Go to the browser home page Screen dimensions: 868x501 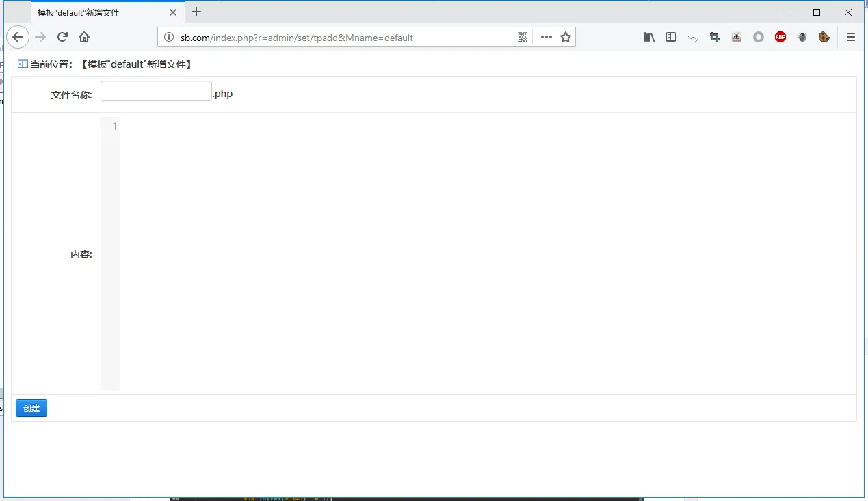(x=84, y=38)
